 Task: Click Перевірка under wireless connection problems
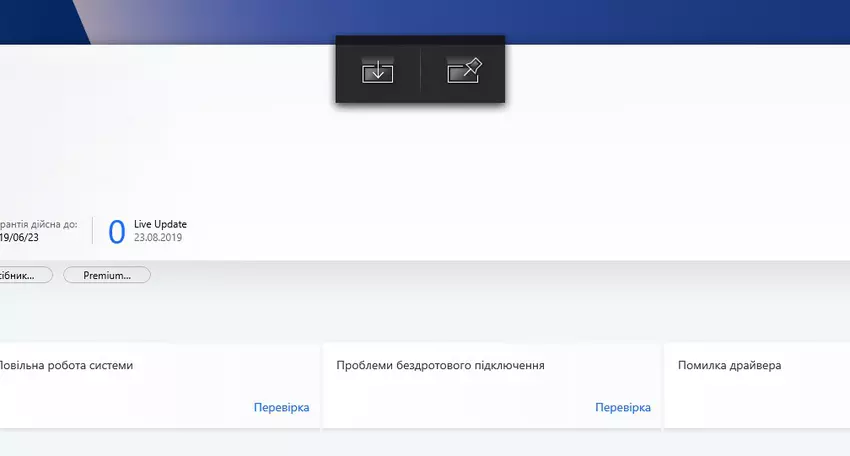tap(622, 408)
